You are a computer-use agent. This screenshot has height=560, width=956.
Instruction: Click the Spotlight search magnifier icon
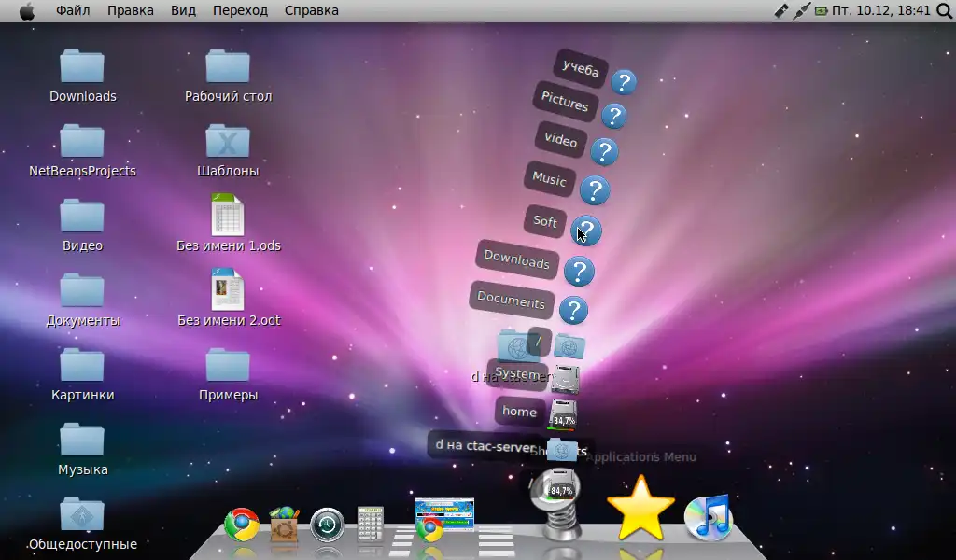point(943,11)
